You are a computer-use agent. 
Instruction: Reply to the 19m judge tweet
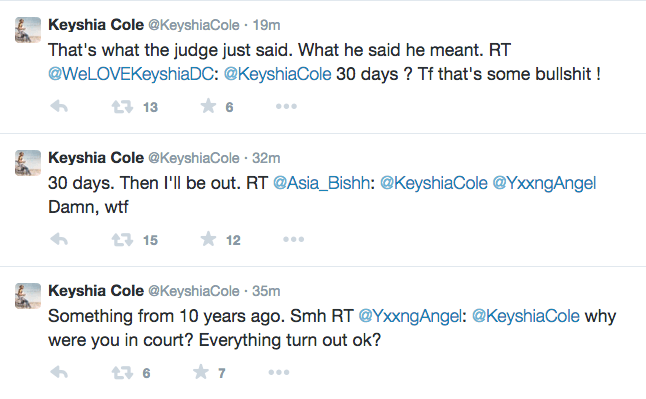tap(59, 107)
